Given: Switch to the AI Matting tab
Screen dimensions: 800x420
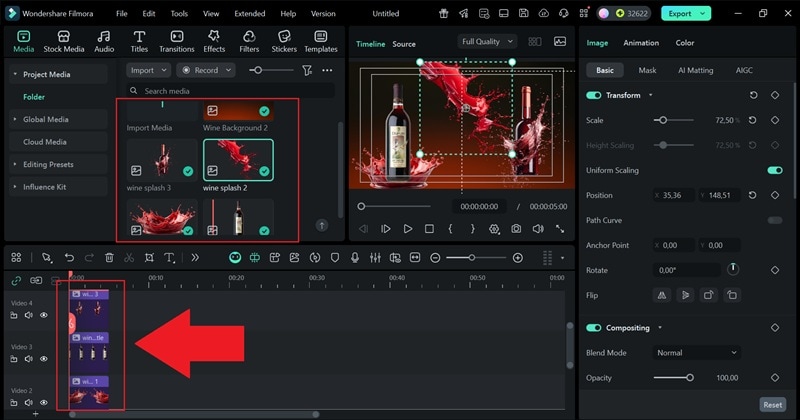Looking at the screenshot, I should point(695,71).
